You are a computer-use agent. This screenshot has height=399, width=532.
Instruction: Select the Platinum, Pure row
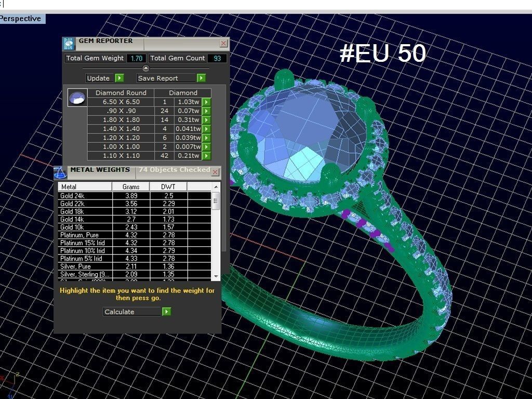[x=135, y=235]
